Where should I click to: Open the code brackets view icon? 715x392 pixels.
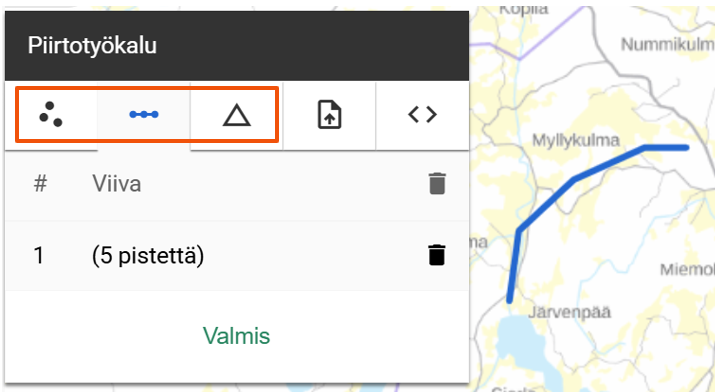point(422,114)
